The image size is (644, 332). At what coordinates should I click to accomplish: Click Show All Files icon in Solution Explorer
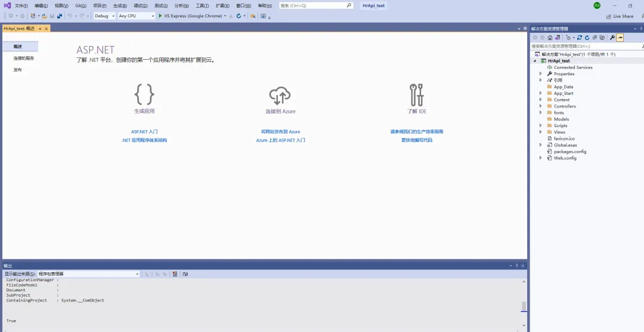[602, 38]
